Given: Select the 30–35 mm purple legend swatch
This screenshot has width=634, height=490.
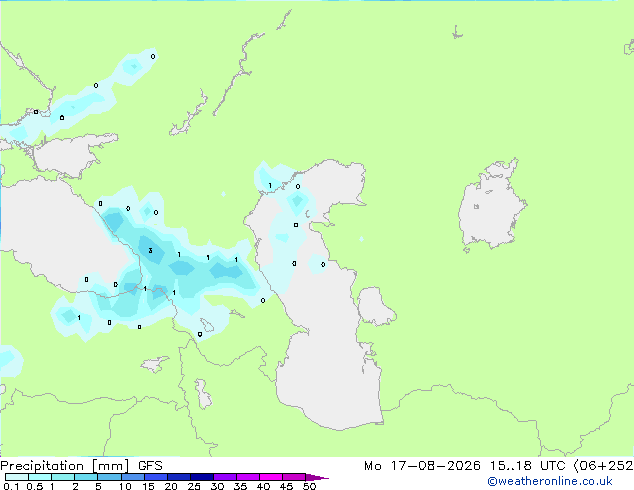Looking at the screenshot, I should coord(224,477).
